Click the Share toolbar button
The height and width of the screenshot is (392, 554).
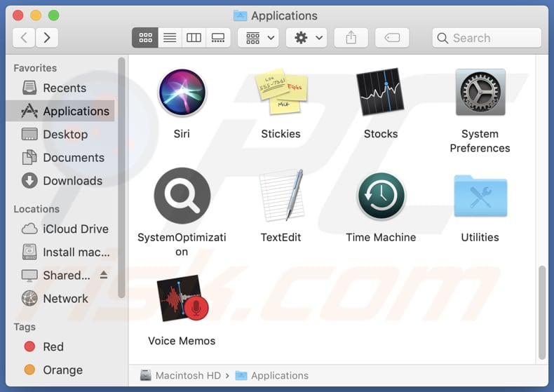[351, 37]
